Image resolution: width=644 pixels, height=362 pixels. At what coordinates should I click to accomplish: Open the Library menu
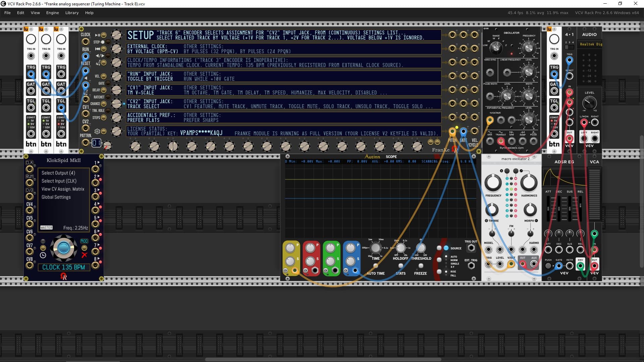(72, 13)
